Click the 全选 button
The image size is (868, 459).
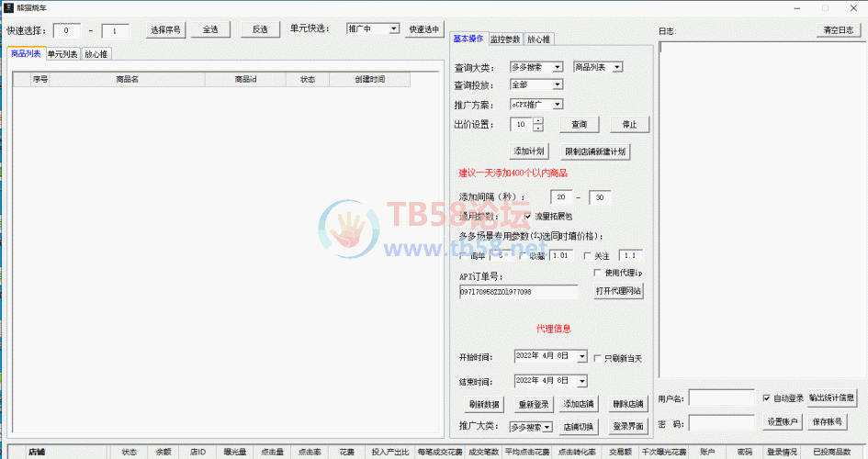click(210, 29)
